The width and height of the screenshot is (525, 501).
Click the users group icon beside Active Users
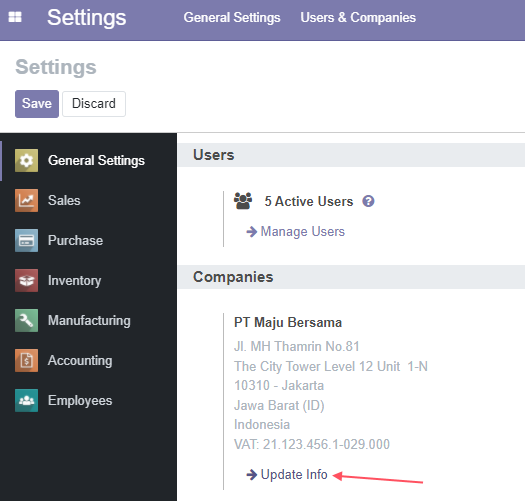[x=243, y=201]
